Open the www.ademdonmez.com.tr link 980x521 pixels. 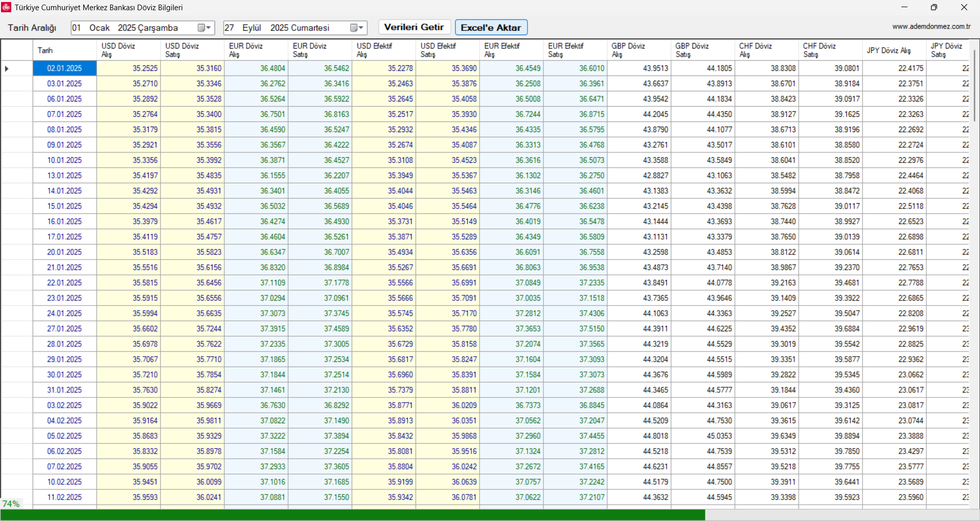(x=931, y=27)
